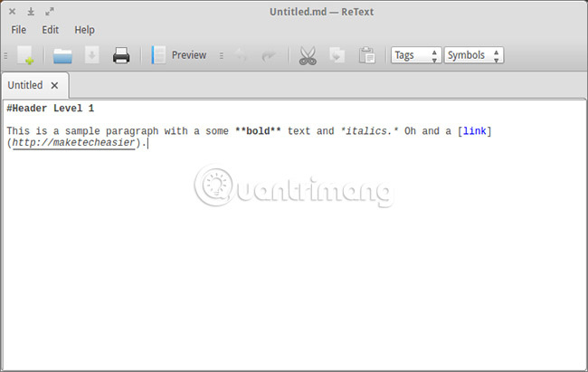Click the save document arrow icon
Image resolution: width=588 pixels, height=372 pixels.
[92, 55]
